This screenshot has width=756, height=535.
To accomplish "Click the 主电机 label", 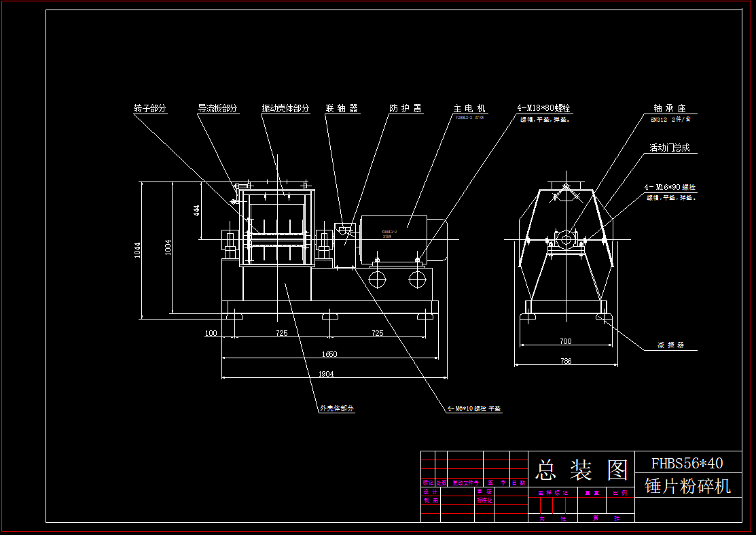I will click(469, 109).
